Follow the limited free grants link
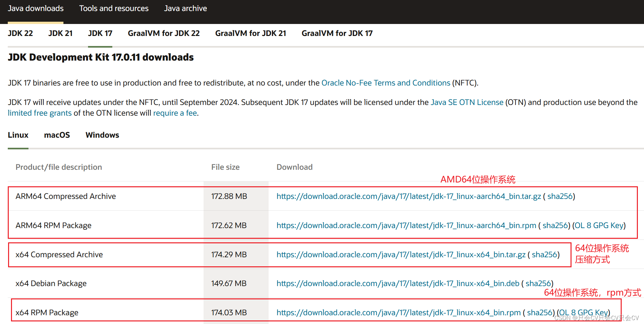Image resolution: width=644 pixels, height=324 pixels. (x=40, y=113)
